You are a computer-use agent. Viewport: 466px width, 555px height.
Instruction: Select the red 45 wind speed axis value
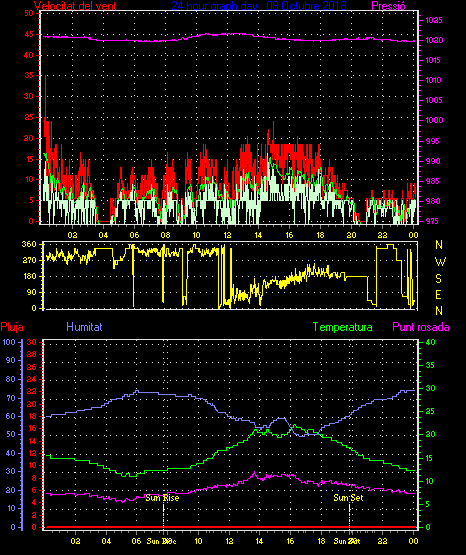coord(29,34)
